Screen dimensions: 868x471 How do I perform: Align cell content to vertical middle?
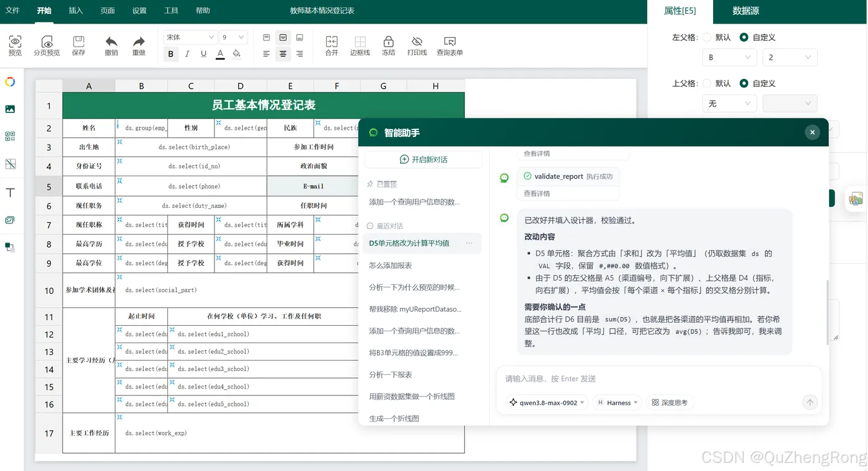(x=283, y=38)
